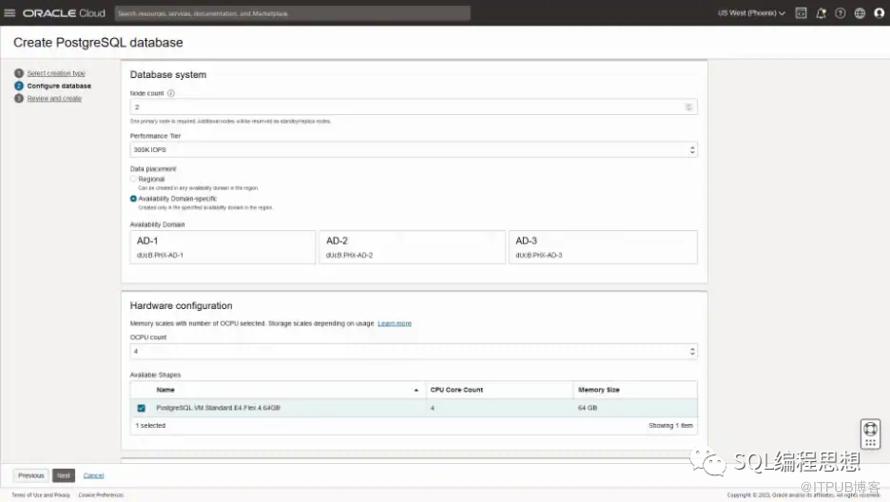Image resolution: width=890 pixels, height=502 pixels.
Task: Open the help question mark icon
Action: tap(840, 13)
